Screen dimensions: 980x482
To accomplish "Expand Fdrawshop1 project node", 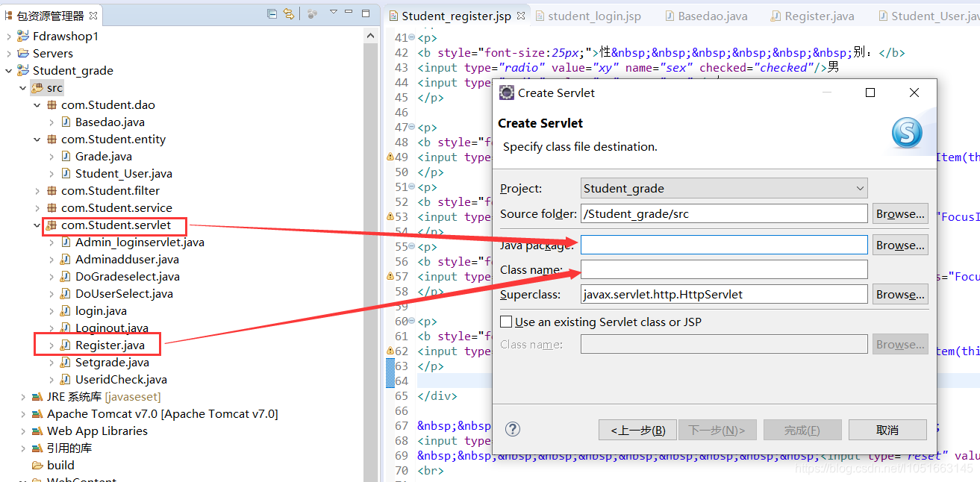I will coord(8,36).
